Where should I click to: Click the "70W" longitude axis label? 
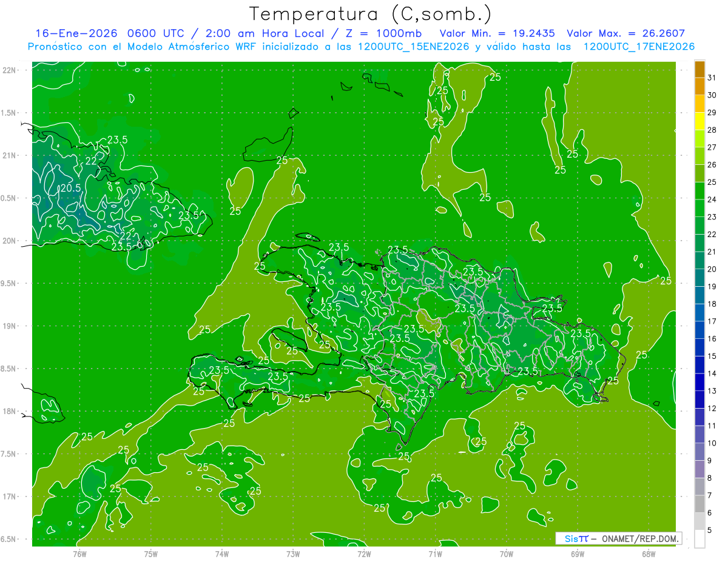pyautogui.click(x=507, y=554)
